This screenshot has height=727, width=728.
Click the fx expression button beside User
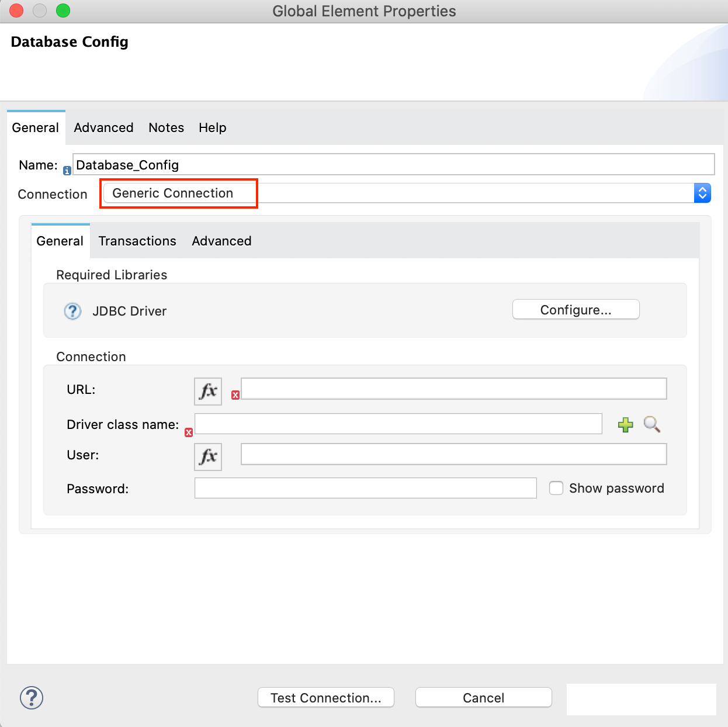[208, 456]
